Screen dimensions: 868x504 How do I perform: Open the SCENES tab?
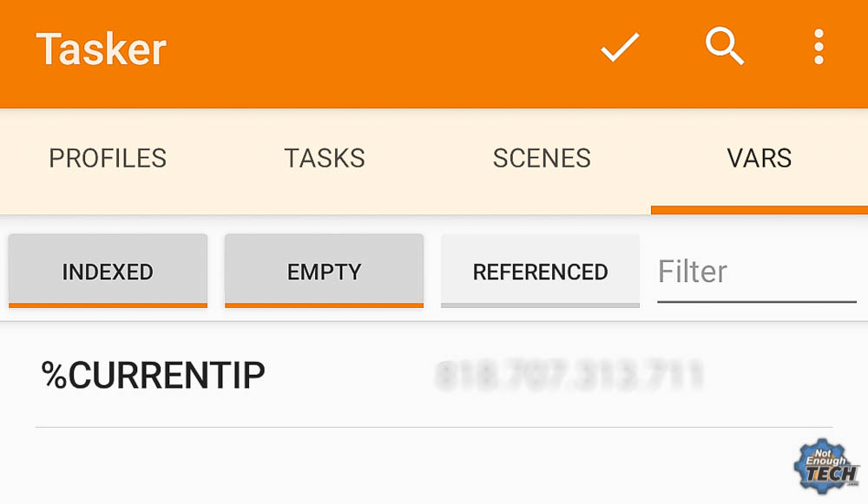pos(542,158)
